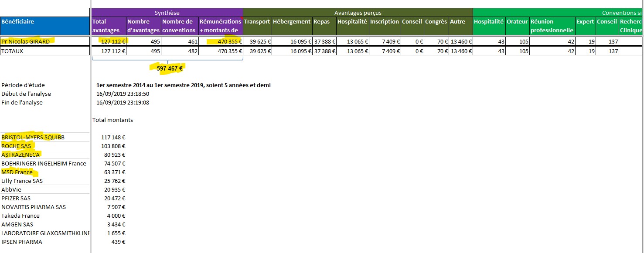Screen dimensions: 644x253
Task: Select the Nombre de conventions column header
Action: [x=180, y=26]
